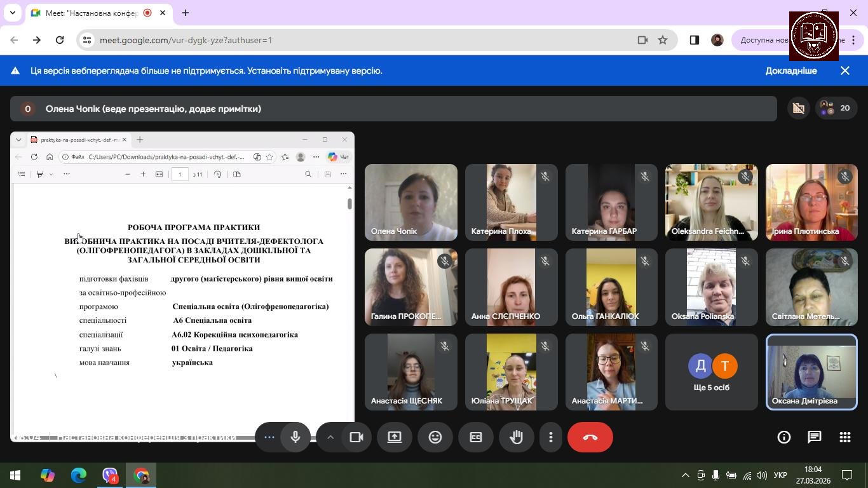Viewport: 868px width, 488px height.
Task: Open more options three-dot menu
Action: click(551, 437)
